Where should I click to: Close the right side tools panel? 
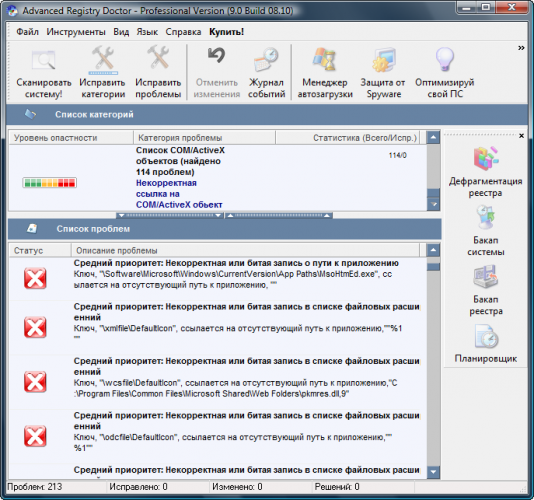pyautogui.click(x=521, y=136)
